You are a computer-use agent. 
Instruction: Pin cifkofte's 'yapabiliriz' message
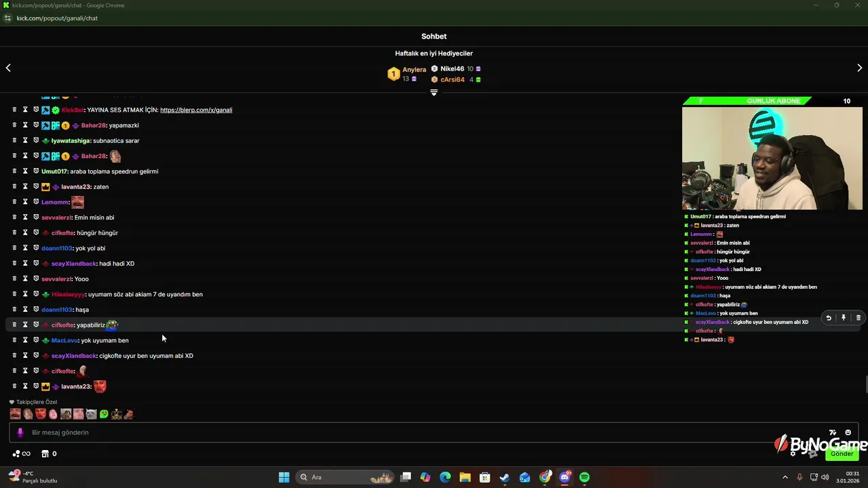(844, 318)
